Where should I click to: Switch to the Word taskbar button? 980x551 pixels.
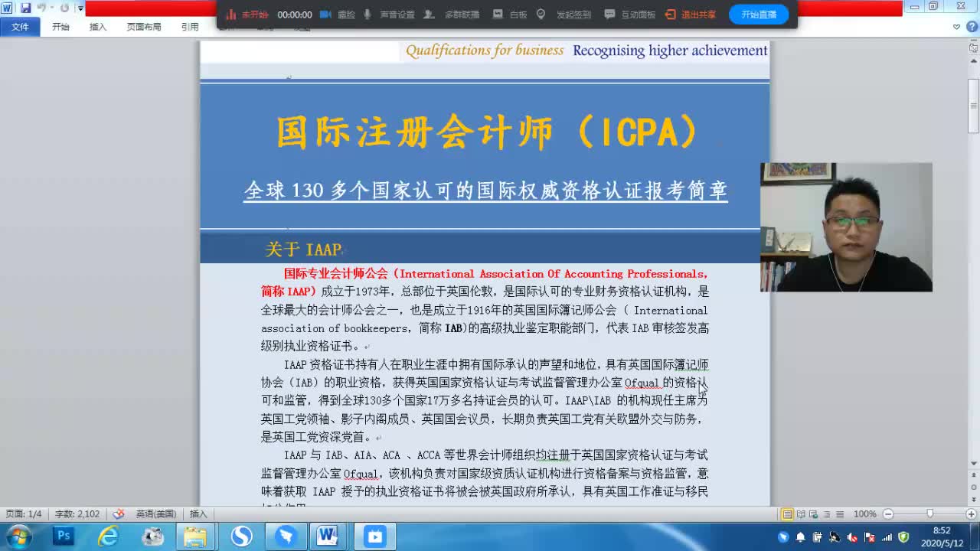coord(329,536)
